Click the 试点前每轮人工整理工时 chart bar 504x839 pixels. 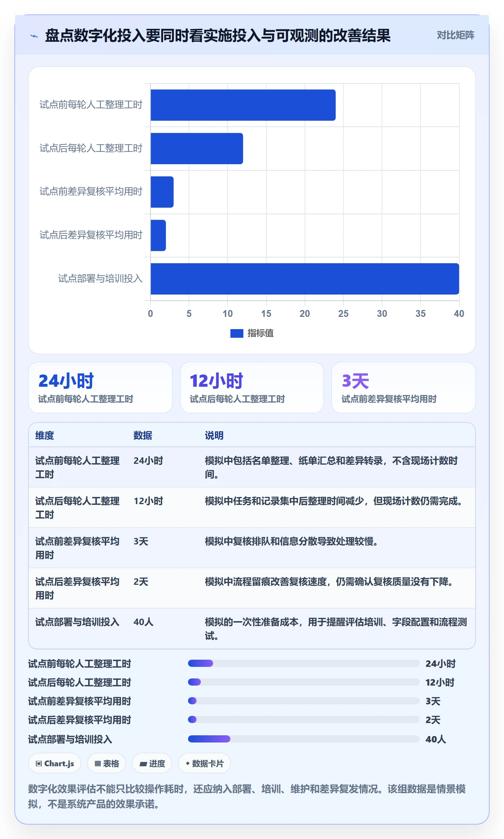[x=243, y=105]
